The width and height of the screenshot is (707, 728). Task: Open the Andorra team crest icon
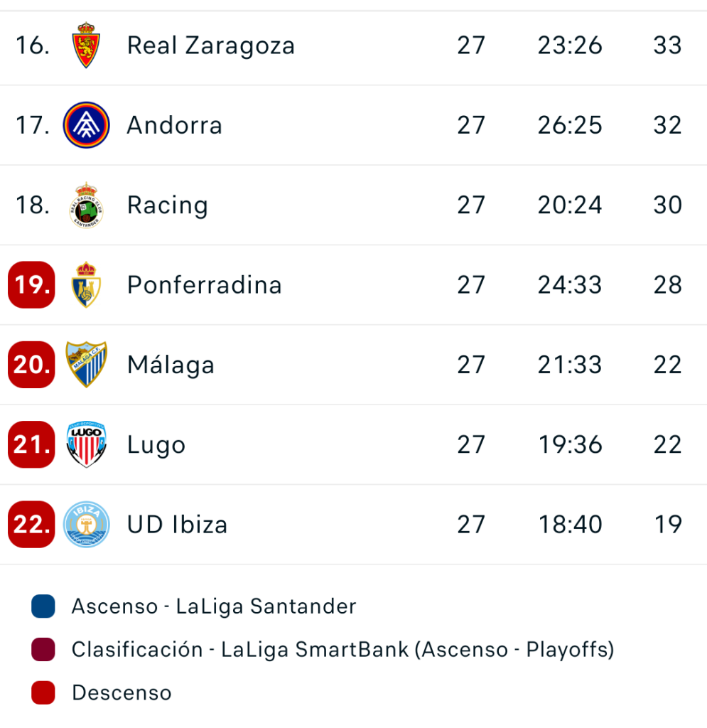pos(86,125)
